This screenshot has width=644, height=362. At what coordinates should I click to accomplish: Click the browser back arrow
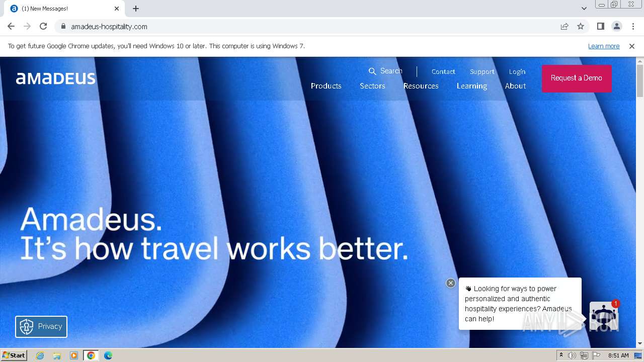[11, 26]
